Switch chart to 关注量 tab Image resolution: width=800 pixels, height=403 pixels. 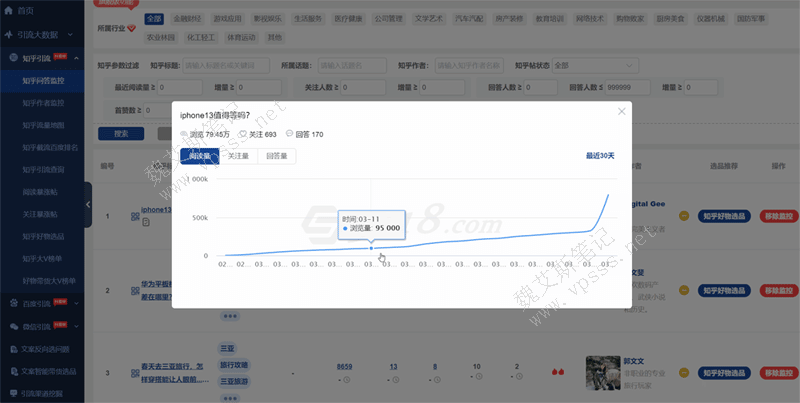coord(239,156)
